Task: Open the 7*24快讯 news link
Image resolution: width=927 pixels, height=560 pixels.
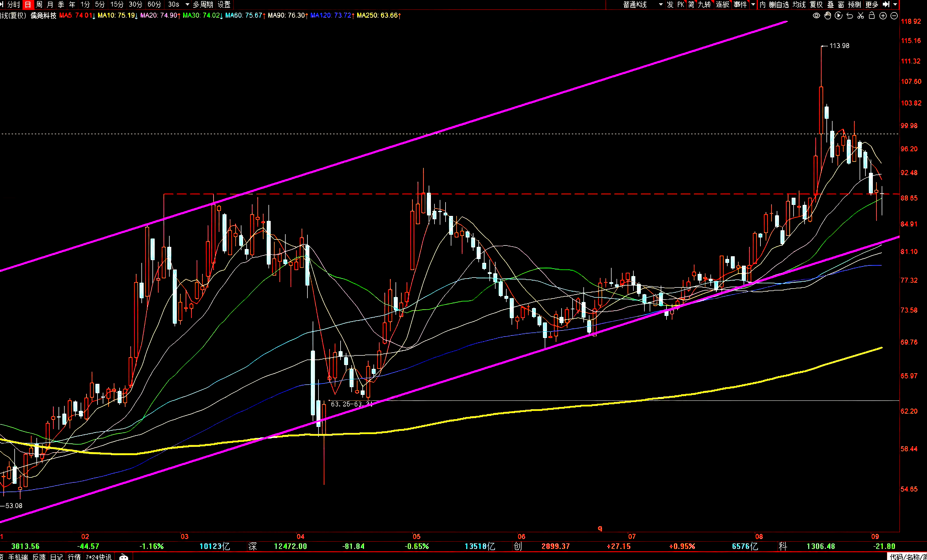Action: pos(99,557)
